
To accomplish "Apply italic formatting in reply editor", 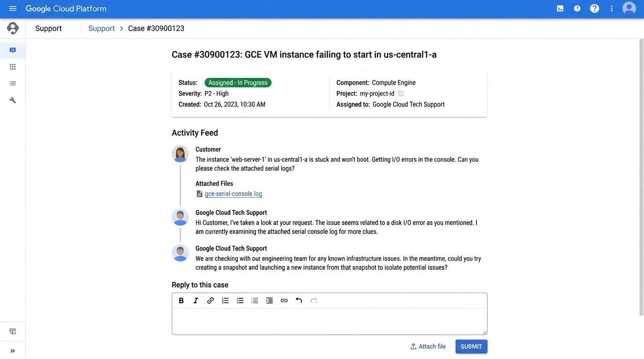I will (x=196, y=301).
